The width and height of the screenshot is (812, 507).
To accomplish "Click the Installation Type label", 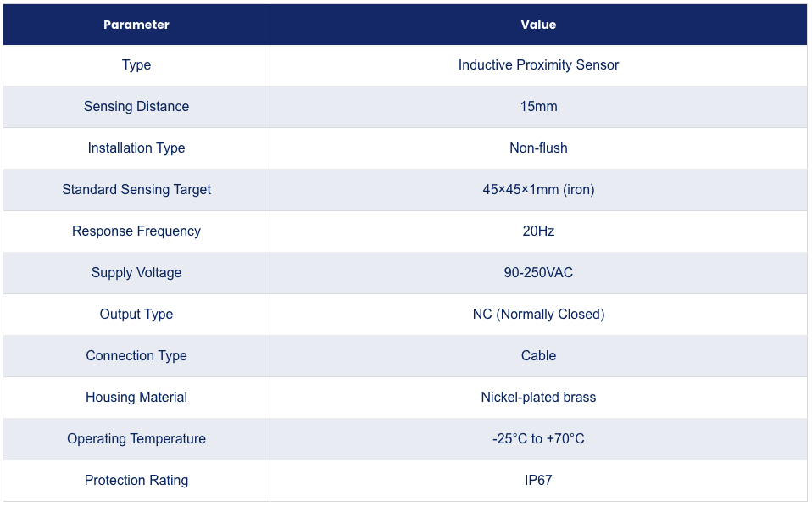I will [x=136, y=148].
